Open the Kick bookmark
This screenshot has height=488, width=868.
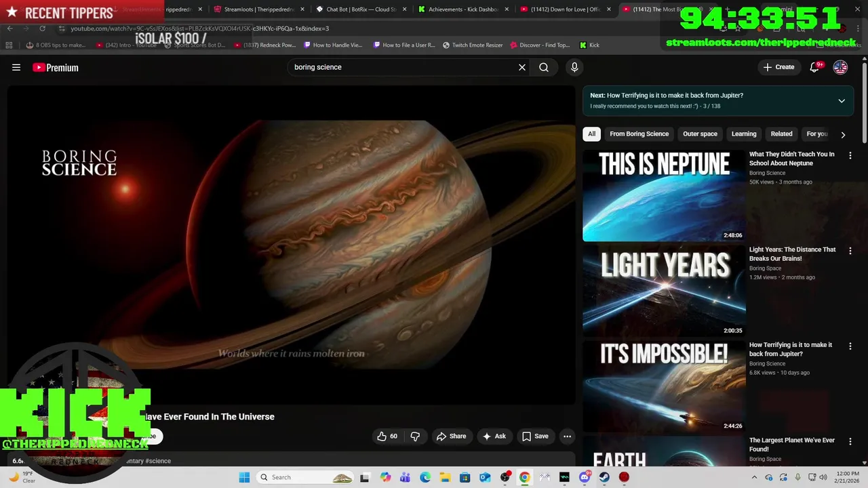pyautogui.click(x=589, y=45)
